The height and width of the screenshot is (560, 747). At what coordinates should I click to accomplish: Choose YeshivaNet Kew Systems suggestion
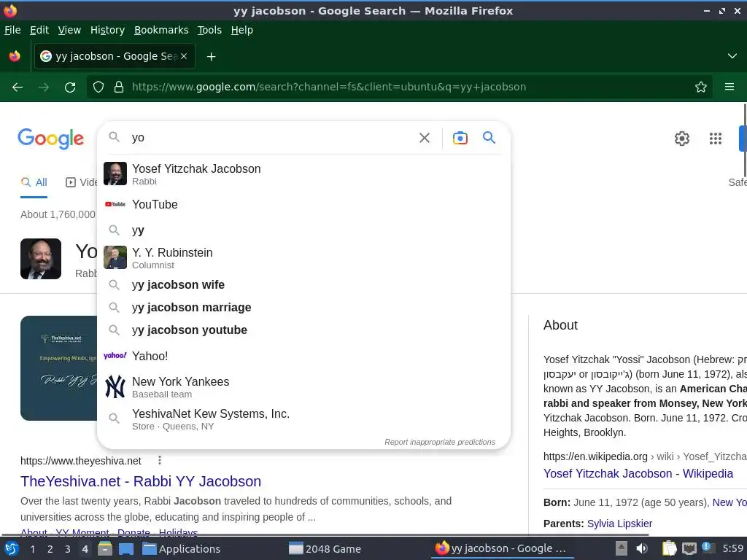[x=303, y=419]
